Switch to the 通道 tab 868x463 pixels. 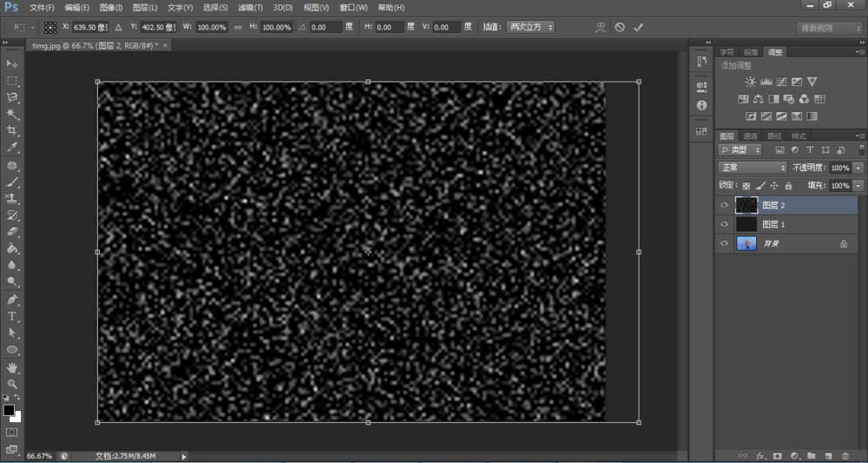tap(751, 136)
